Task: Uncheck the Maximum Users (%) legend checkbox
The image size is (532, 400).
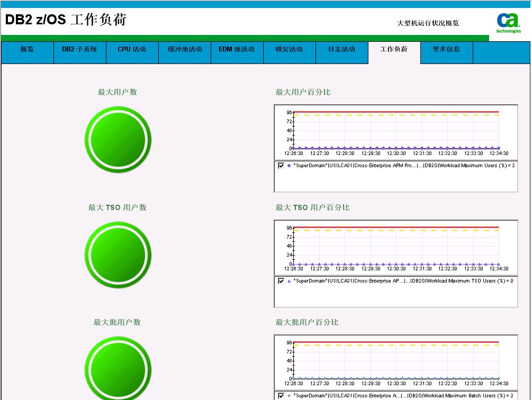Action: [x=281, y=166]
